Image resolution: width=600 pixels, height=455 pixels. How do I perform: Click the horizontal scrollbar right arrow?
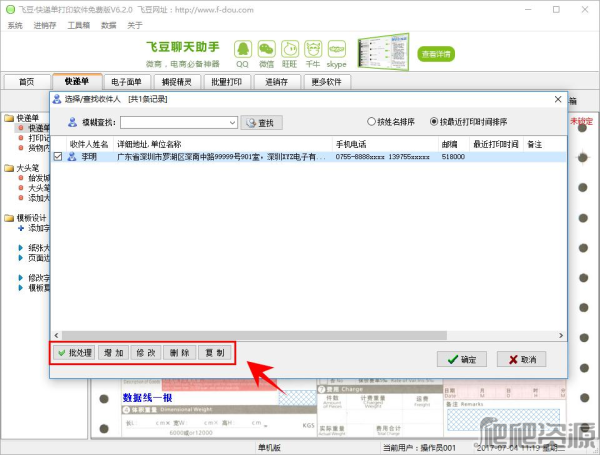click(x=561, y=335)
